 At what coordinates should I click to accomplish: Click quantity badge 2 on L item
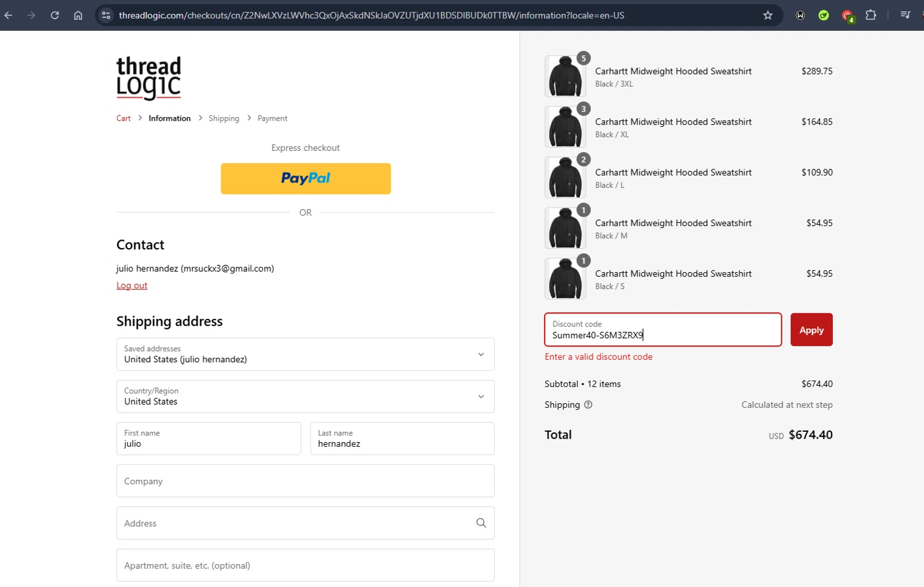coord(583,160)
